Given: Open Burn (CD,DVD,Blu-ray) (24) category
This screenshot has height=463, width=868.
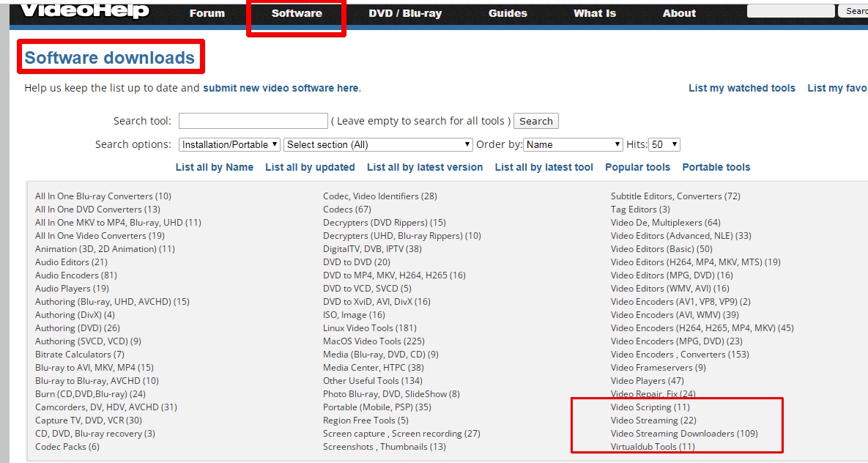Looking at the screenshot, I should click(90, 394).
